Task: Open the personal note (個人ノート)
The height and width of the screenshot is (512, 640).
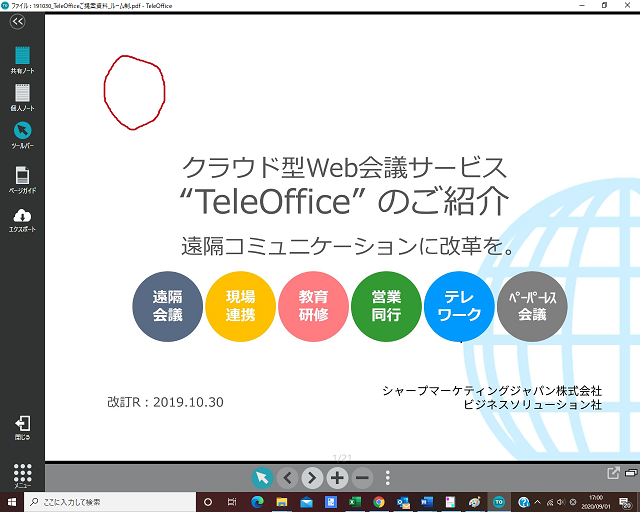Action: click(x=22, y=97)
